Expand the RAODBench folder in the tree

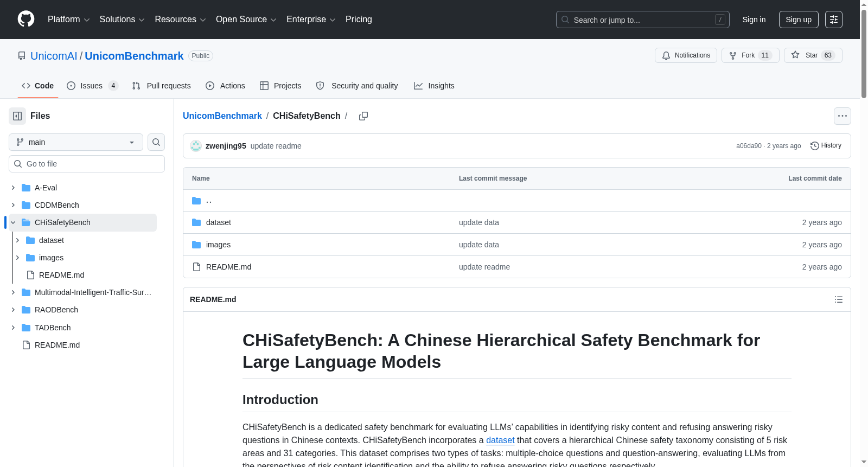pos(13,310)
